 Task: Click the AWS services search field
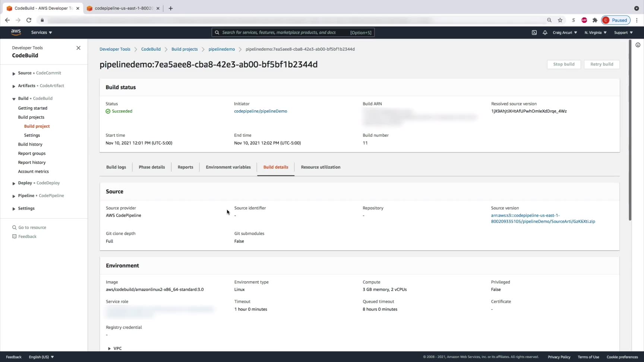point(293,32)
